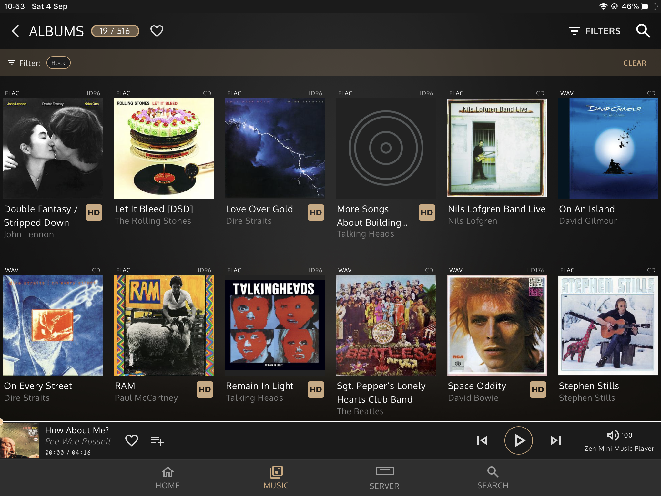This screenshot has width=661, height=496.
Task: Start playback with the play button
Action: pos(519,440)
